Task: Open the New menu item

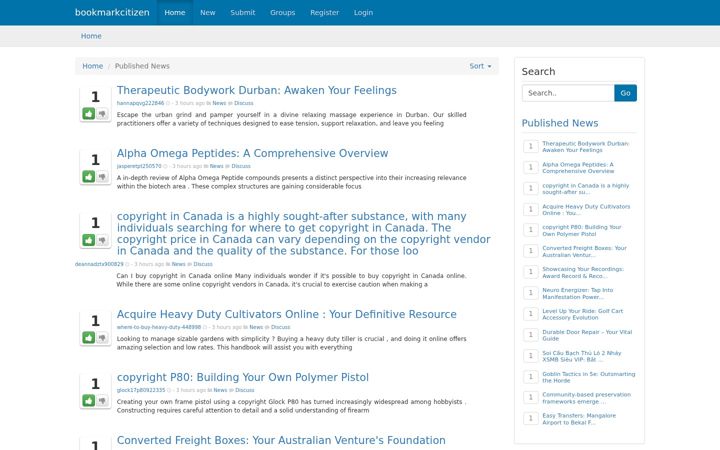Action: (x=208, y=12)
